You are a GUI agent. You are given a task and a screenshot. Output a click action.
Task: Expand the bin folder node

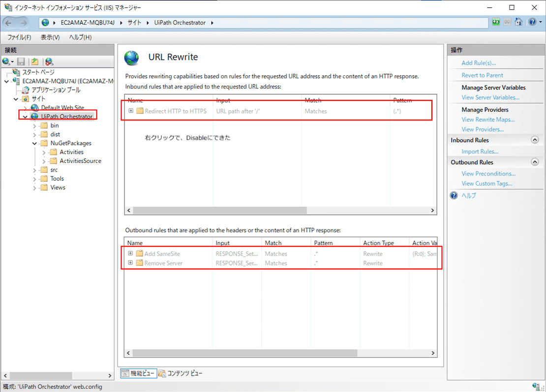tap(34, 126)
